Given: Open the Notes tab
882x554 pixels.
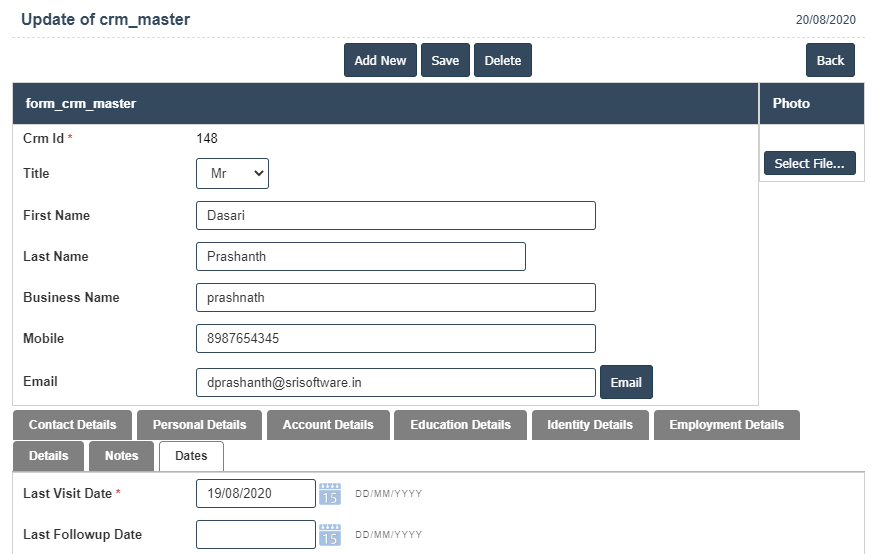Looking at the screenshot, I should pos(122,456).
